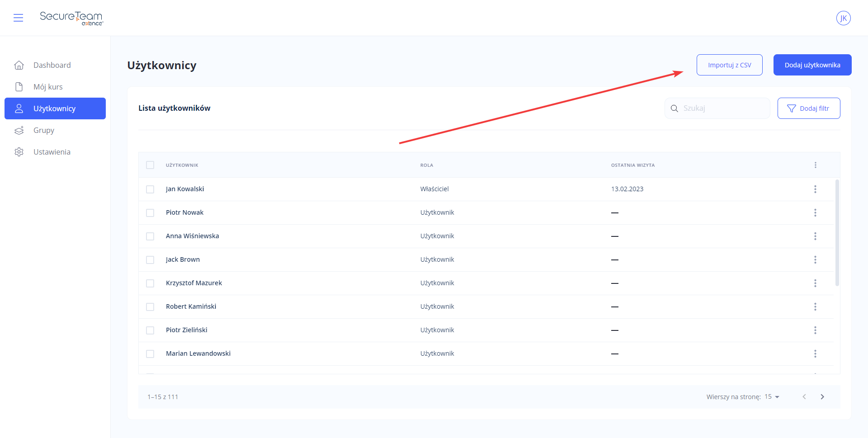Click the Ustawienia gear icon
Viewport: 868px width, 438px height.
pos(19,152)
